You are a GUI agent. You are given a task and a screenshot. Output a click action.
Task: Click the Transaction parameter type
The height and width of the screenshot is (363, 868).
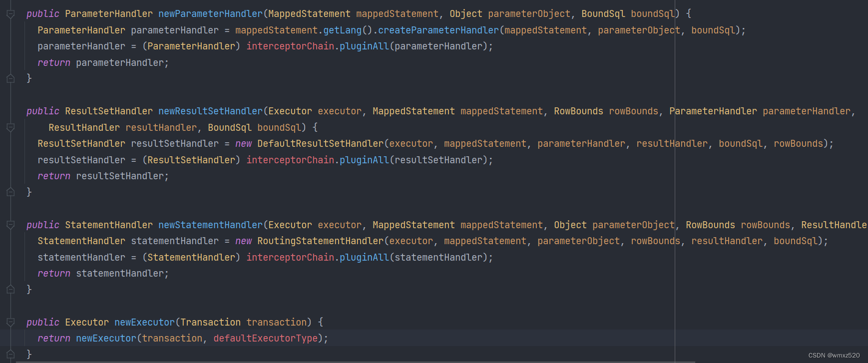tap(210, 323)
